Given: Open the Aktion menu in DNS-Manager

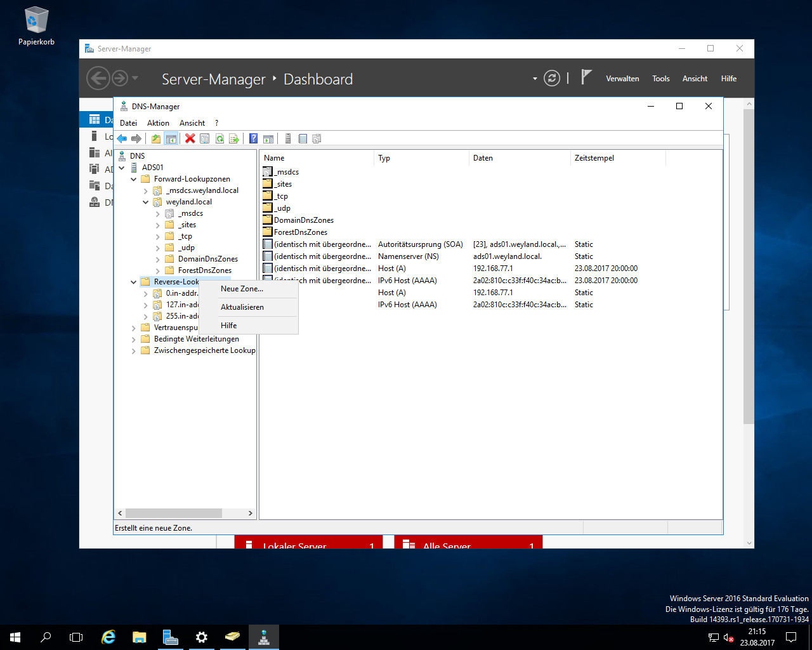Looking at the screenshot, I should pos(158,123).
